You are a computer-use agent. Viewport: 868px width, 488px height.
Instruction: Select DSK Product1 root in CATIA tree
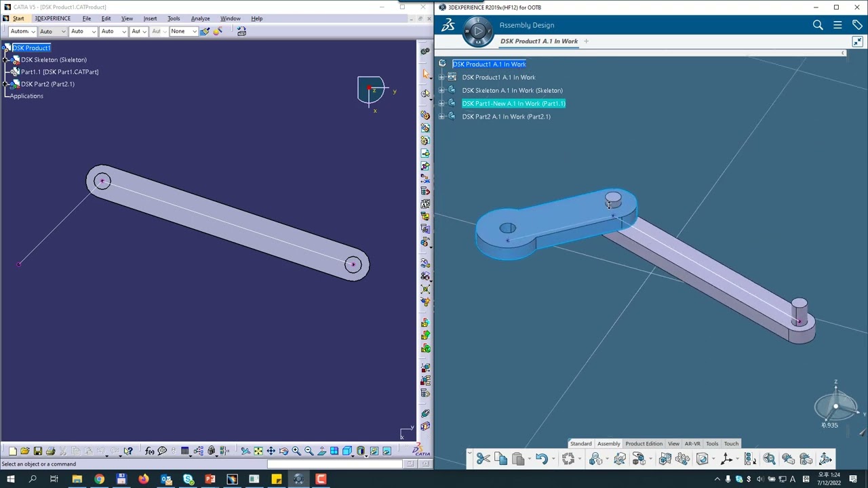pos(31,48)
